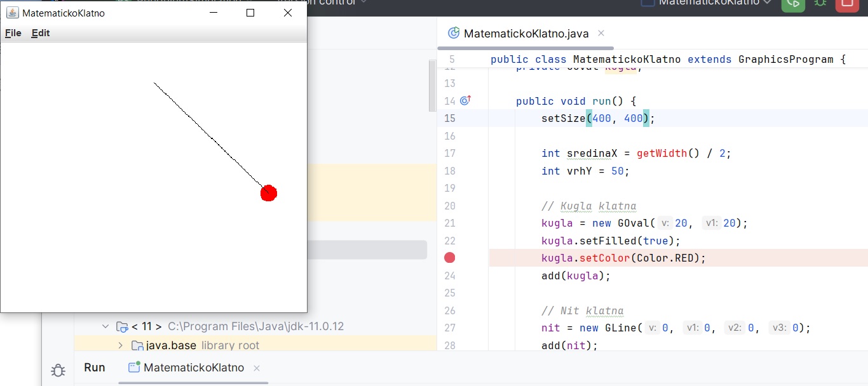Click line number 15 in the gutter
Screen dimensions: 868x386
pyautogui.click(x=450, y=118)
